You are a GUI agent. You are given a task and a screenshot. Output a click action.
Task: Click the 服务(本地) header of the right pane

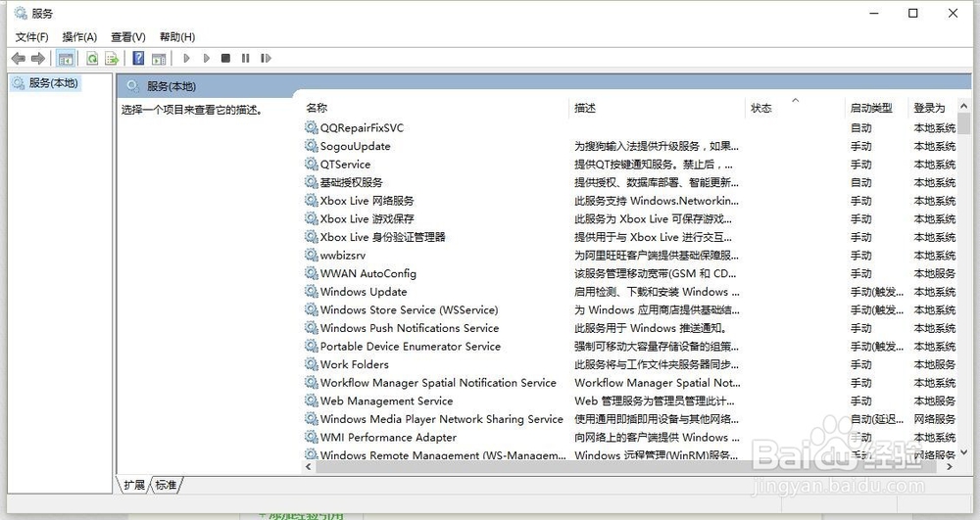tap(171, 86)
